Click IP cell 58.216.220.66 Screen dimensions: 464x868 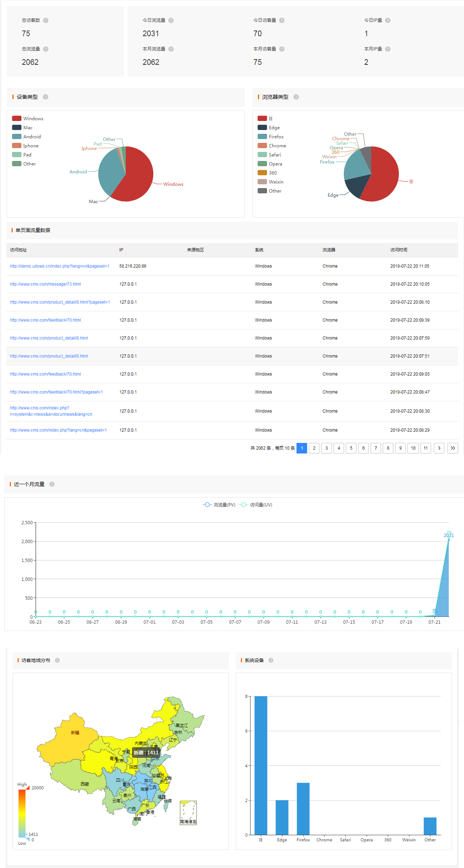(x=133, y=266)
